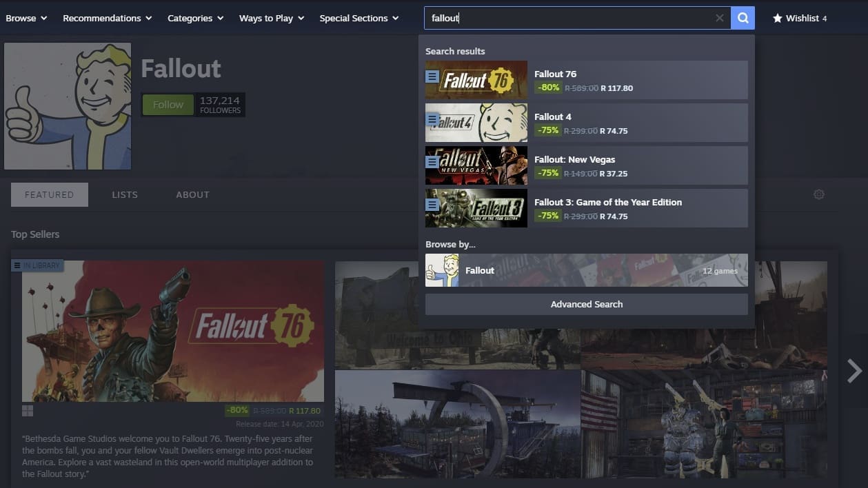Clear the search field with the X icon
The image size is (868, 488).
tap(719, 18)
